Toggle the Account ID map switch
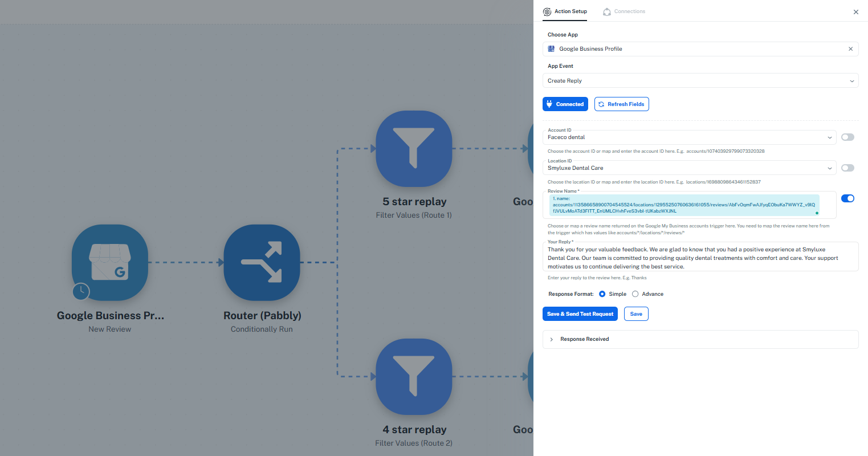This screenshot has width=868, height=456. [847, 137]
